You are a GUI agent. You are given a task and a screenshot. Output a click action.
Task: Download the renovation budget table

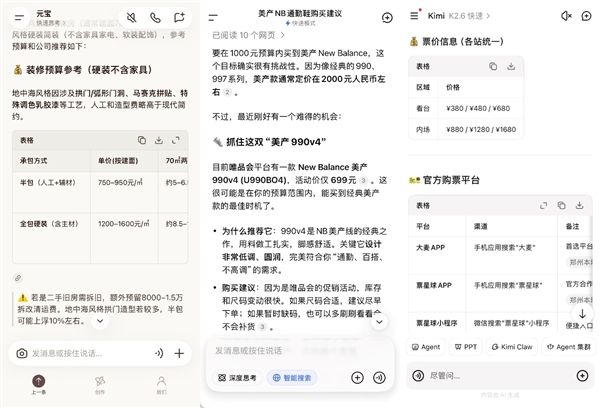click(x=159, y=140)
